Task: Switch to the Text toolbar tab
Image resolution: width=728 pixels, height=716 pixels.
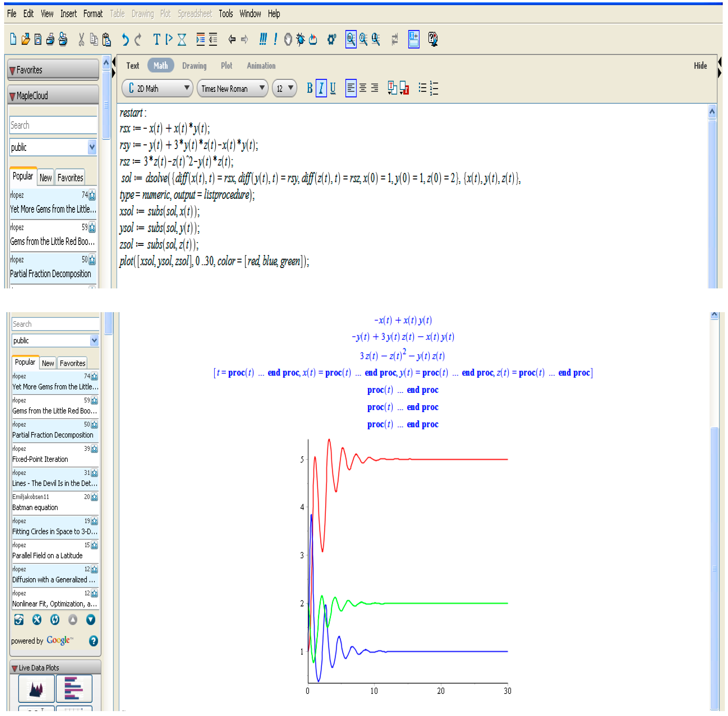Action: pyautogui.click(x=132, y=66)
